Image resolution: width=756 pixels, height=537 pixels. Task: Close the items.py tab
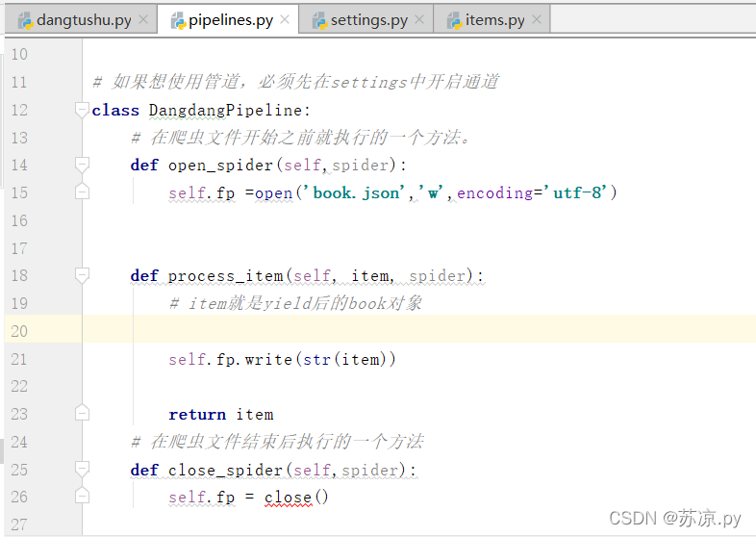(x=537, y=20)
